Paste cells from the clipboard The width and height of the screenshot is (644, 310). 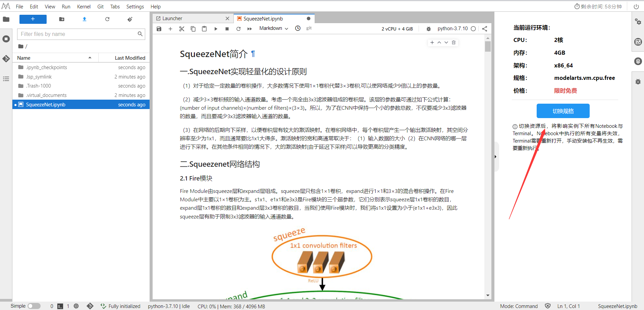[x=204, y=29]
